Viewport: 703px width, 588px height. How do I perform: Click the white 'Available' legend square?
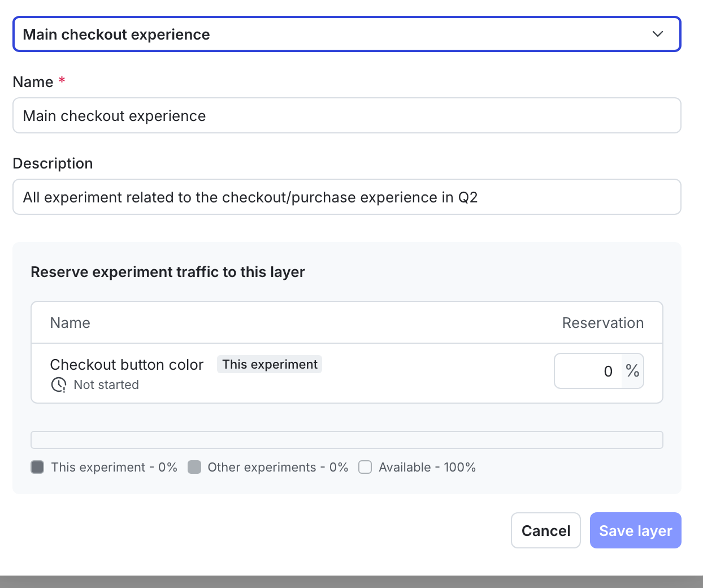(x=365, y=467)
